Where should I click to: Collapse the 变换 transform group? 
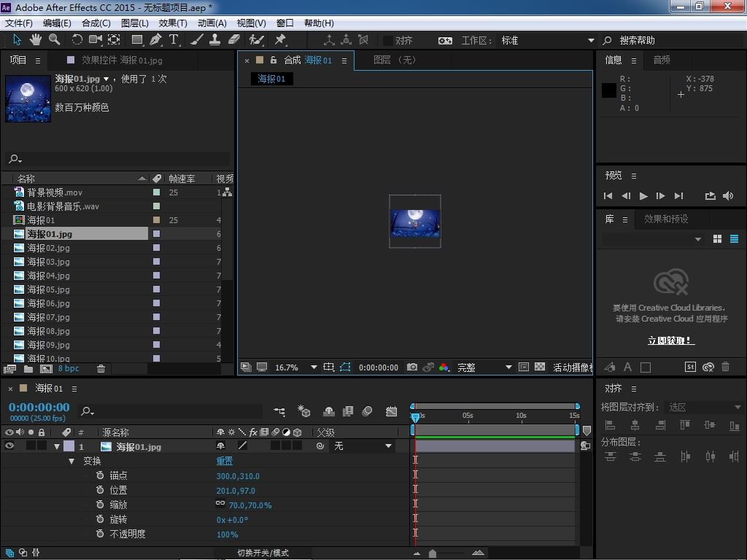[71, 461]
